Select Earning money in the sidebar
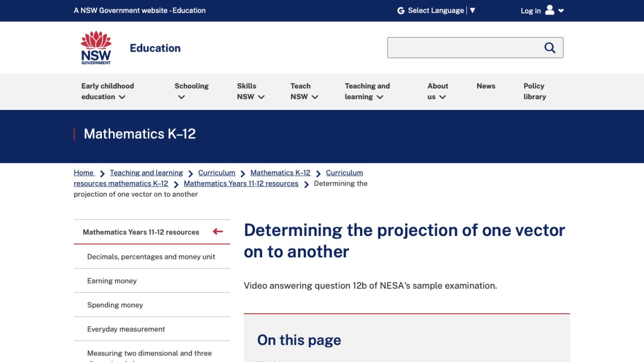 (112, 280)
